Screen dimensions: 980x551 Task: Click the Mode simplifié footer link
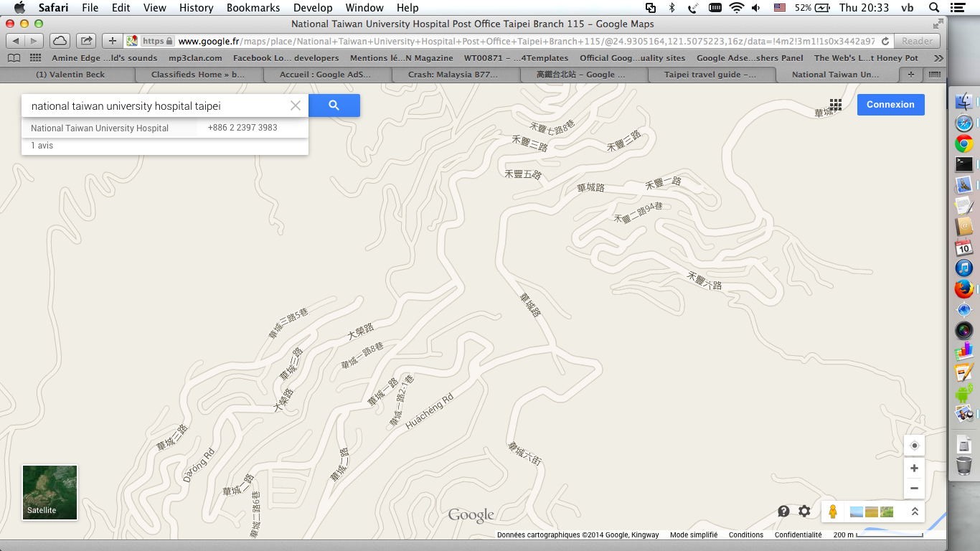(x=694, y=534)
